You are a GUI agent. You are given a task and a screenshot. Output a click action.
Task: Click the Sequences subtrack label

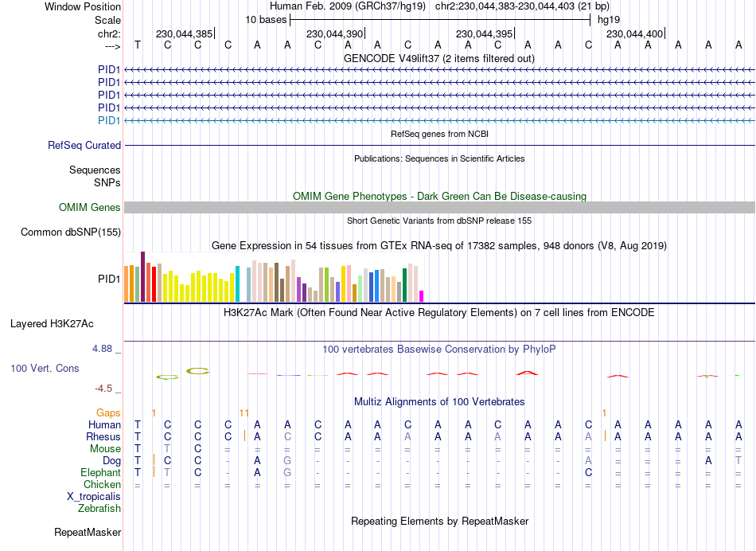click(x=95, y=170)
